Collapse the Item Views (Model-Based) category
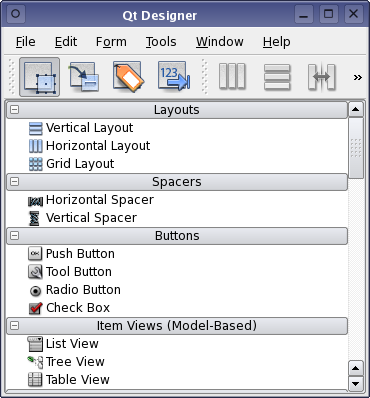 [14, 326]
